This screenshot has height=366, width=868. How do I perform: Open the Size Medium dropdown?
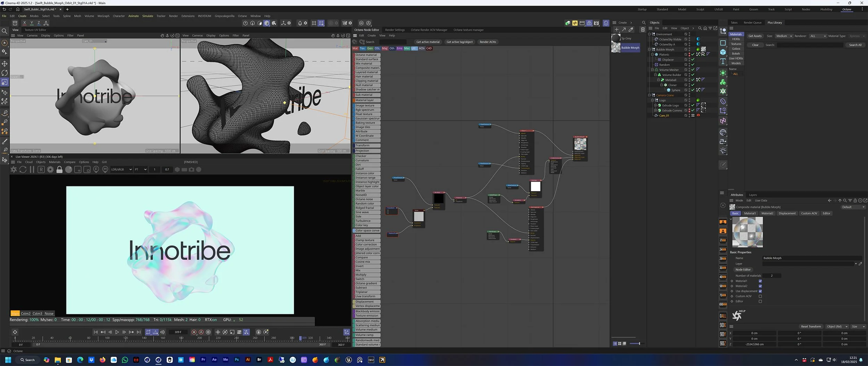tap(784, 36)
